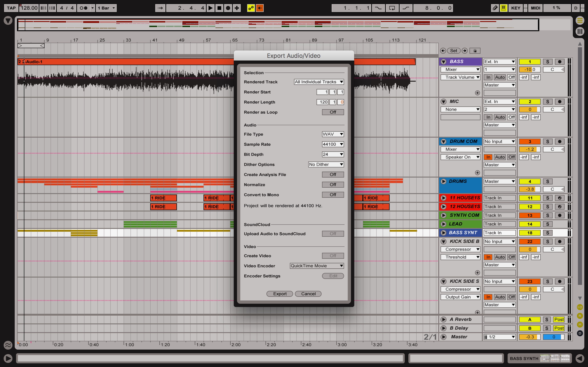Select WAV from File Type dropdown
The image size is (588, 367).
pos(333,133)
